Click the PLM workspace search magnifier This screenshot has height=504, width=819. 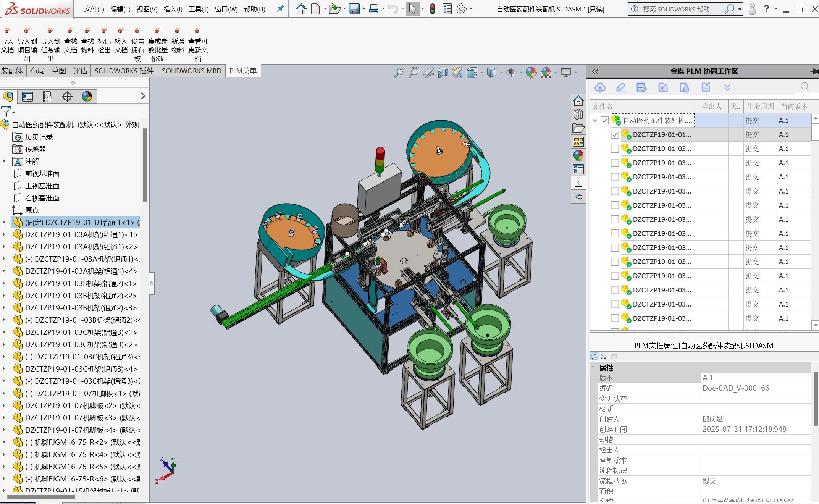(x=804, y=87)
